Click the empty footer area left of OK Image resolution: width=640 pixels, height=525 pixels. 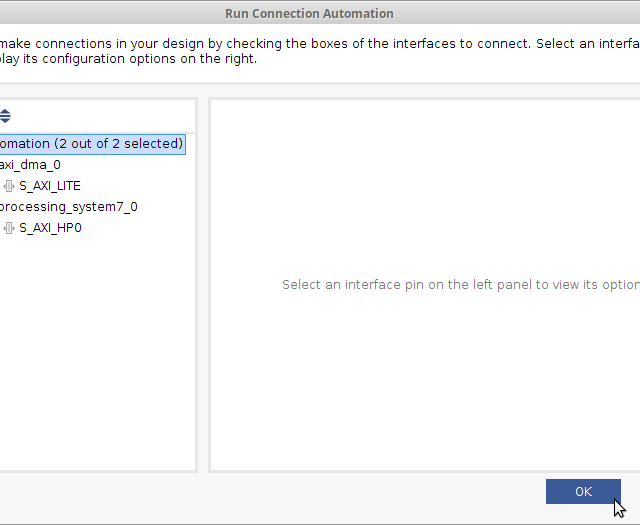(x=270, y=492)
